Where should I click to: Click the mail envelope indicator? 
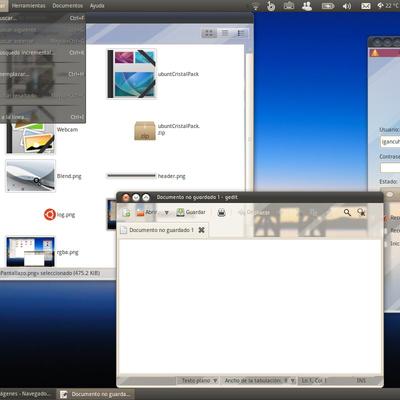pos(366,6)
